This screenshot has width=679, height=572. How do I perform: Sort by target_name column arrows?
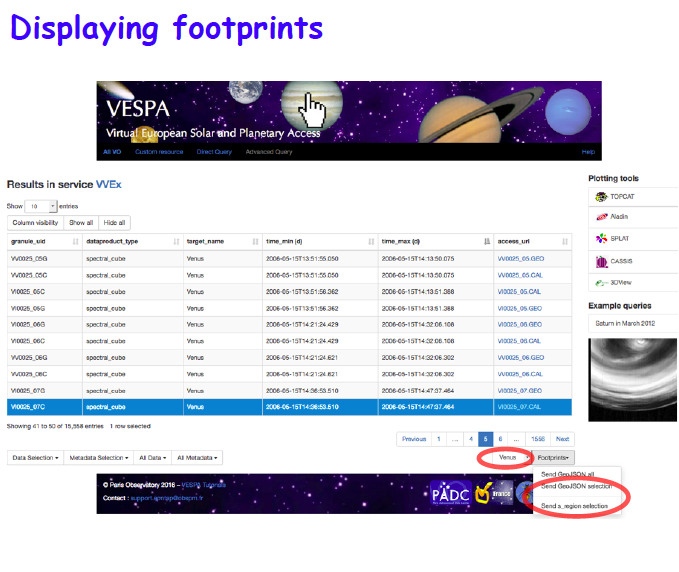pos(255,242)
